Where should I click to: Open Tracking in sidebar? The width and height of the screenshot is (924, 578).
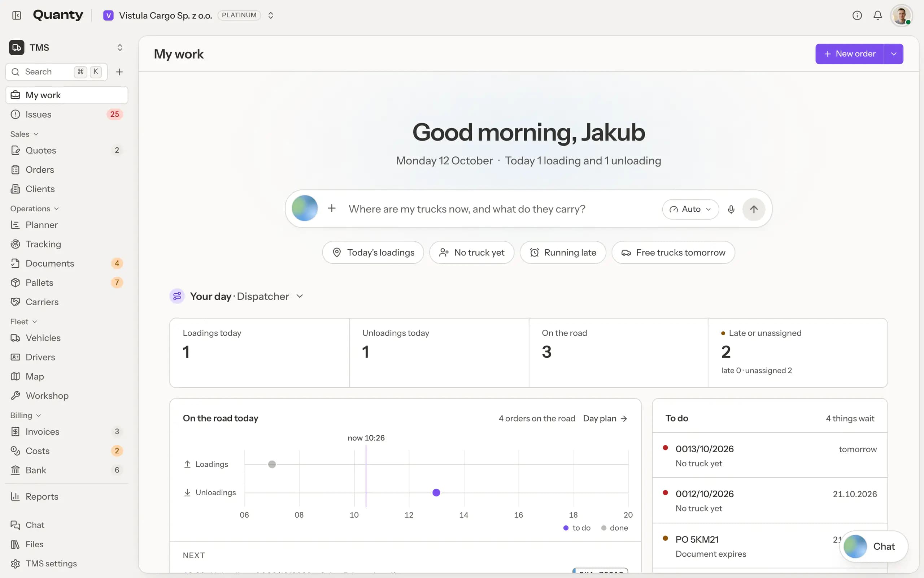pyautogui.click(x=67, y=244)
